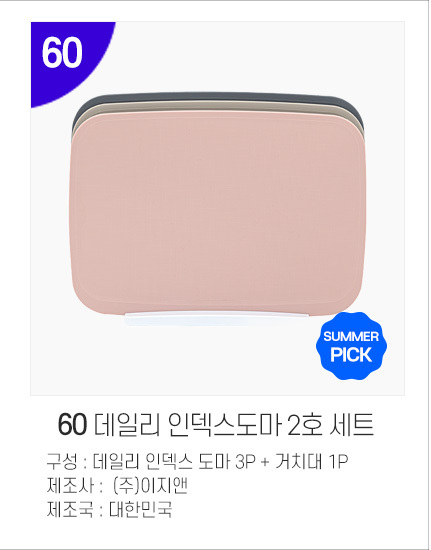Click the blue SUMMER PICK badge
The image size is (431, 550).
(351, 346)
